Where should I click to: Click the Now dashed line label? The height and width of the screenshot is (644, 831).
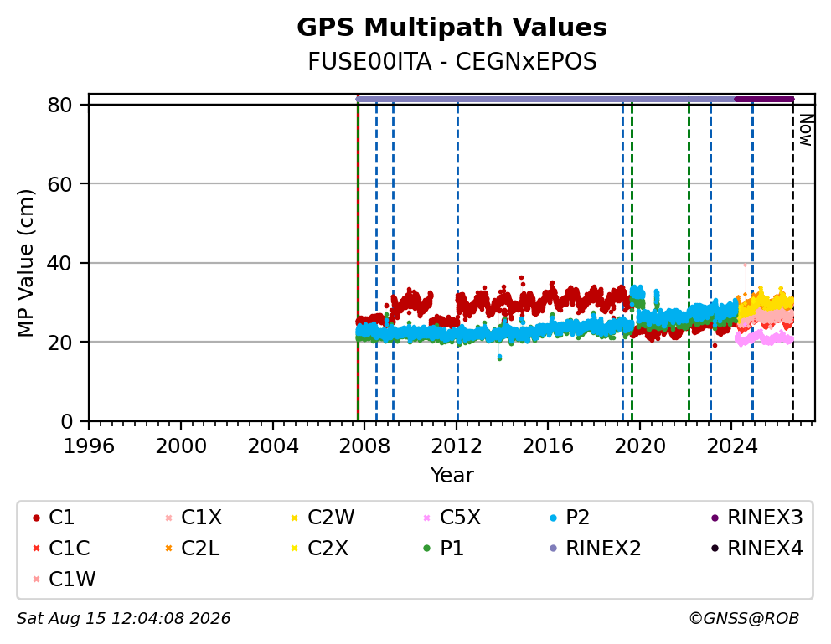[x=806, y=130]
